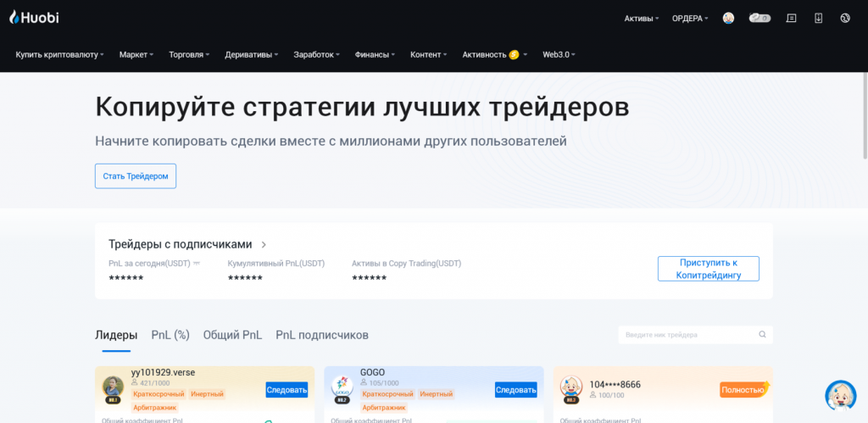This screenshot has height=423, width=868.
Task: Toggle the link switch showing 0 in header
Action: click(760, 19)
